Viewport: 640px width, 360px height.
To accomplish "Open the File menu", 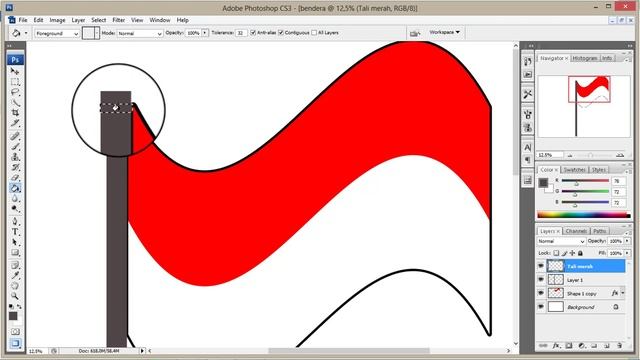I will [x=23, y=20].
